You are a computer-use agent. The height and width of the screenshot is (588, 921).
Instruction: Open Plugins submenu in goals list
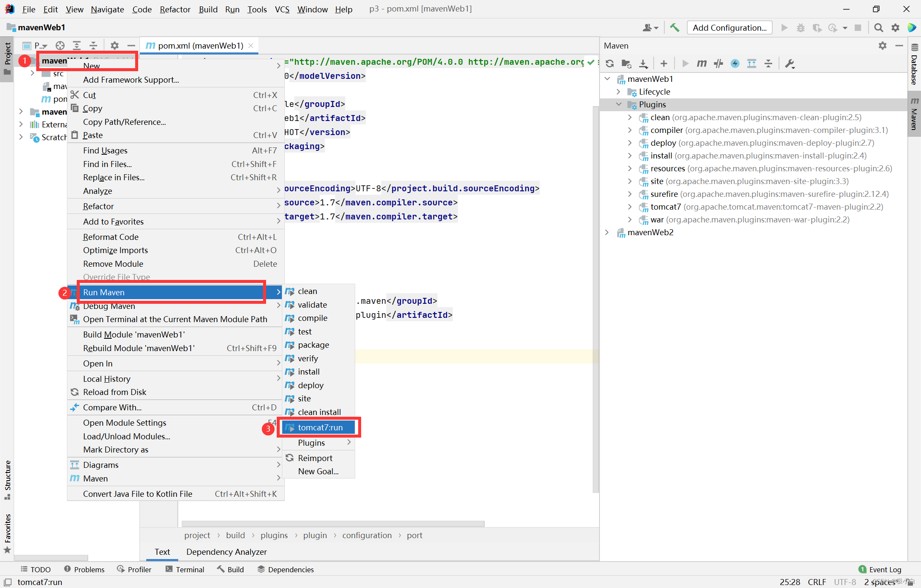[x=319, y=443]
